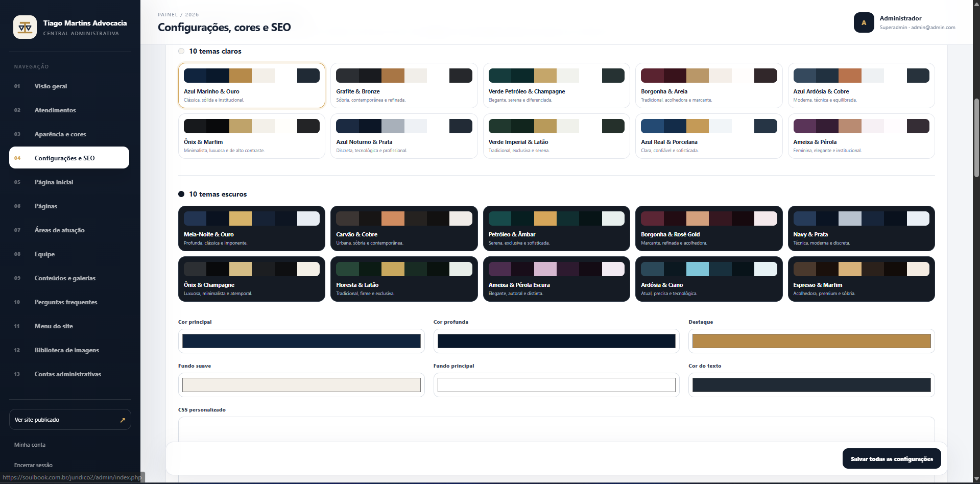The height and width of the screenshot is (484, 980).
Task: Choose the Carvão & Cobre dark theme
Action: click(404, 229)
